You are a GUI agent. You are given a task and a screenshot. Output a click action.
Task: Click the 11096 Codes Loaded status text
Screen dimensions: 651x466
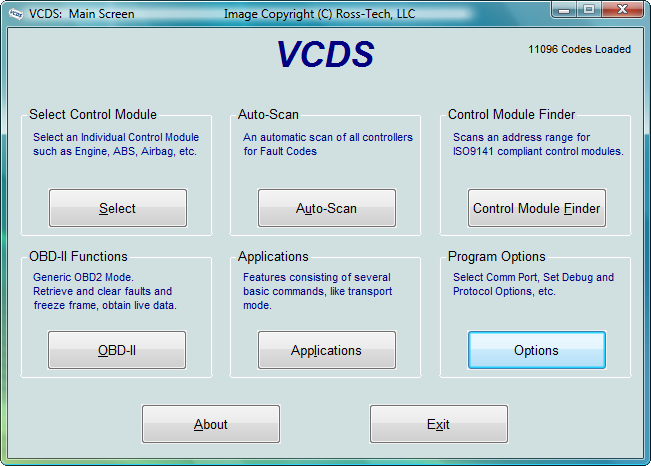tap(579, 49)
